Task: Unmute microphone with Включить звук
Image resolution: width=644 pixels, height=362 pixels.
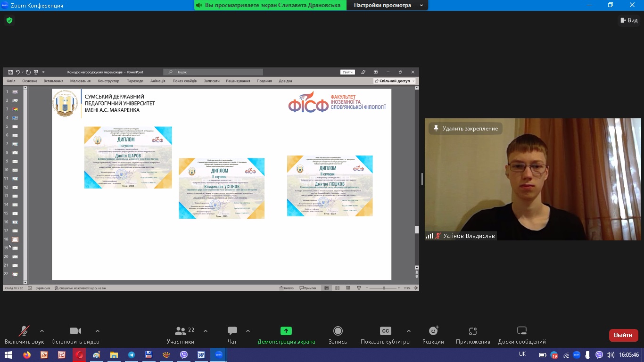Action: click(x=24, y=335)
